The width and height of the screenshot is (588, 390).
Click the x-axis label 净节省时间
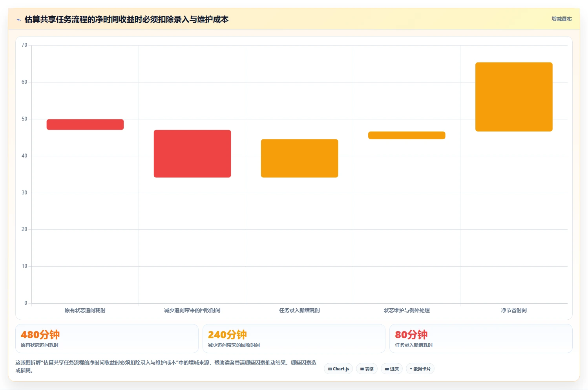[x=514, y=310]
